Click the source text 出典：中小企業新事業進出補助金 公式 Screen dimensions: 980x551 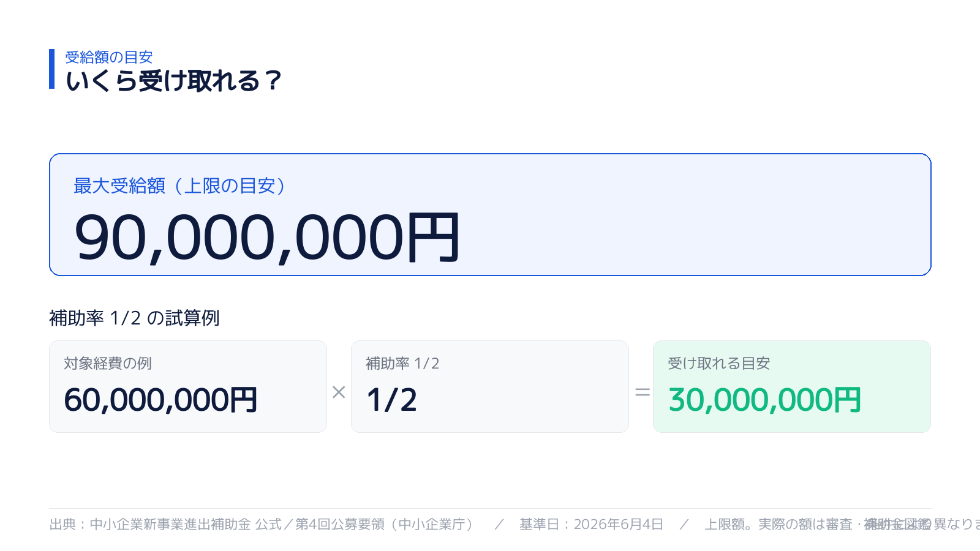click(165, 524)
